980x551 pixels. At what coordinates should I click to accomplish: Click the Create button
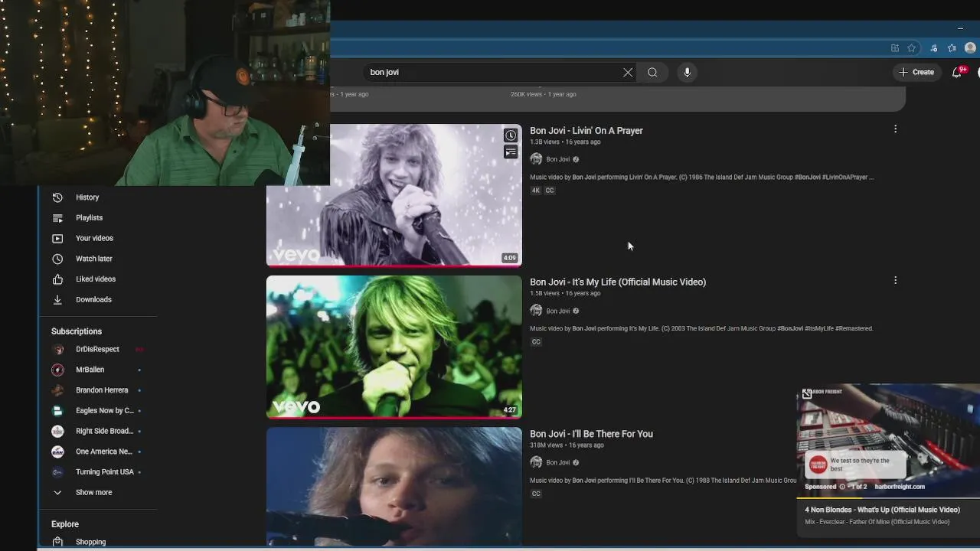click(916, 72)
